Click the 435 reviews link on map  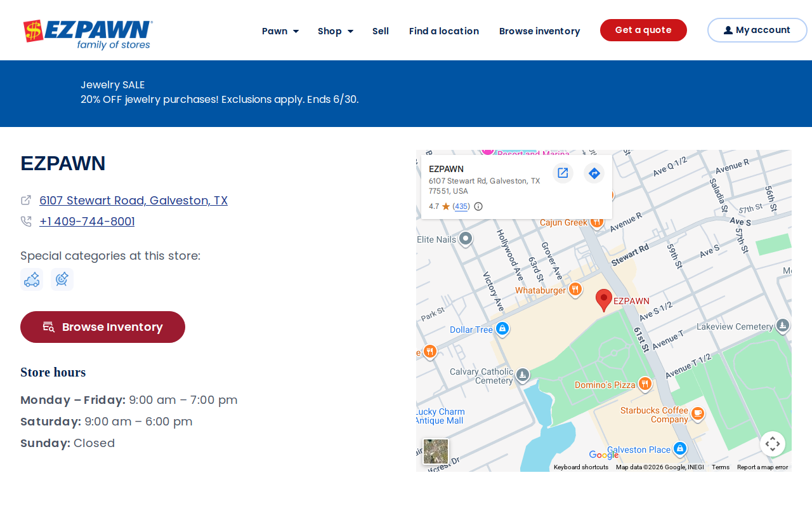[461, 206]
